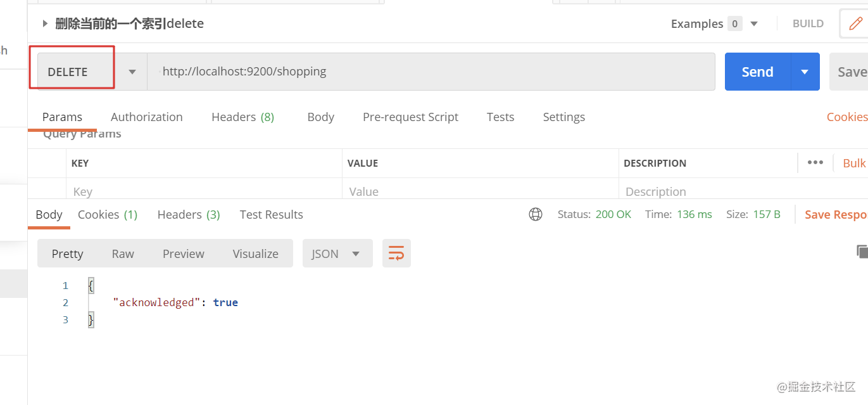Open the request Headers (8) tab

[243, 117]
